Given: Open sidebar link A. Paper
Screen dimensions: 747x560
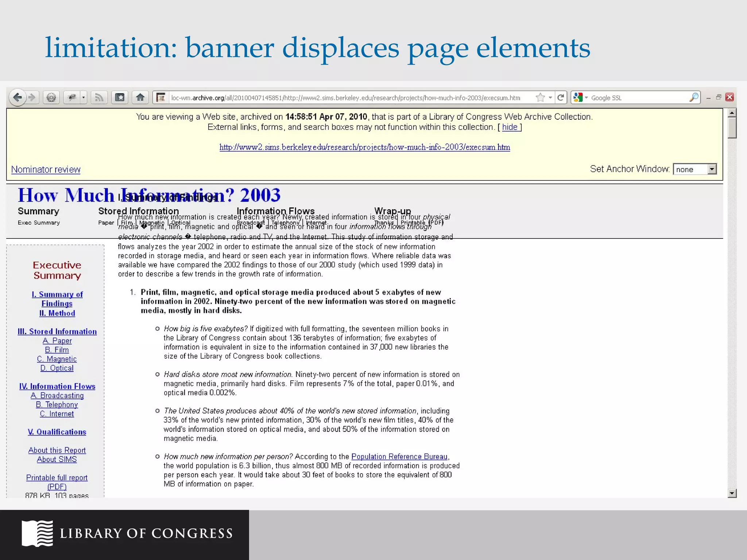Looking at the screenshot, I should (57, 341).
